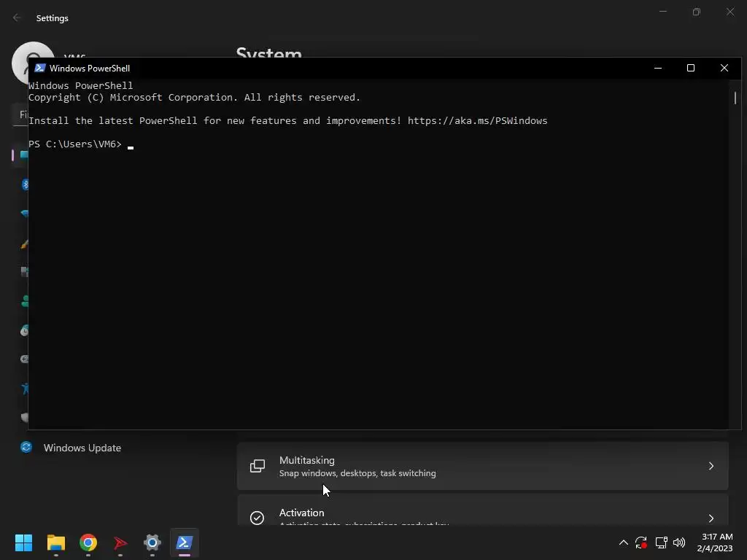
Task: Click the Settings window title text
Action: pos(53,18)
